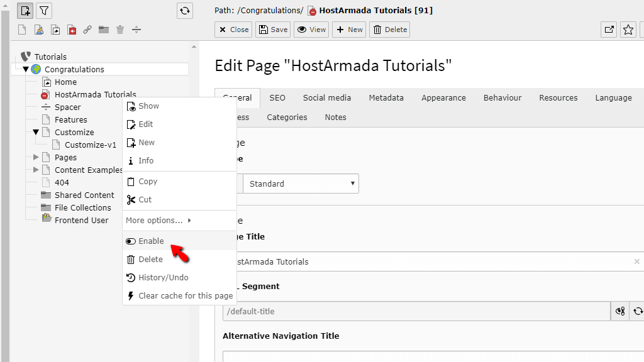This screenshot has height=362, width=644.
Task: Choose Enable in the context menu
Action: (179, 241)
